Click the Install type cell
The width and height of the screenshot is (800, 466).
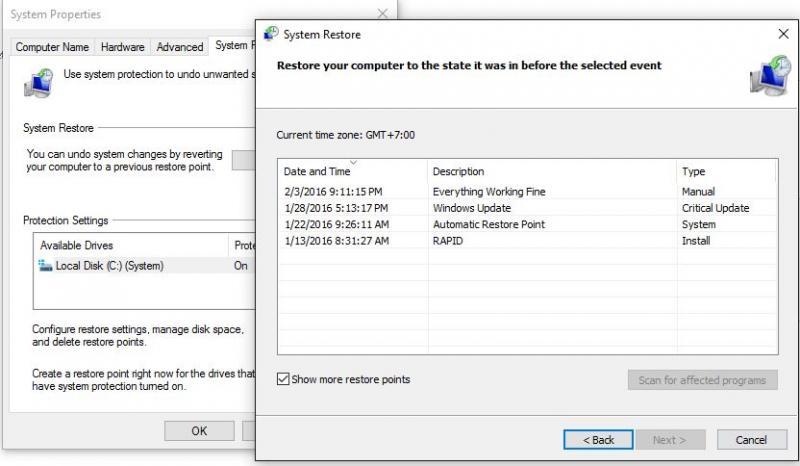[x=695, y=240]
